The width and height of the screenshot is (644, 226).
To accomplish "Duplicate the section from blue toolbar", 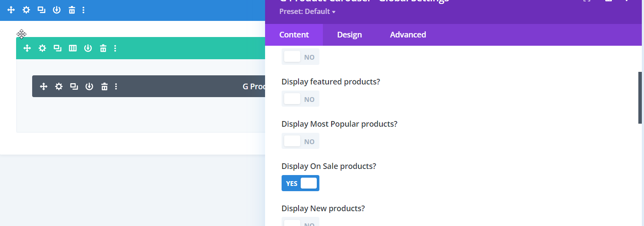I will tap(41, 10).
